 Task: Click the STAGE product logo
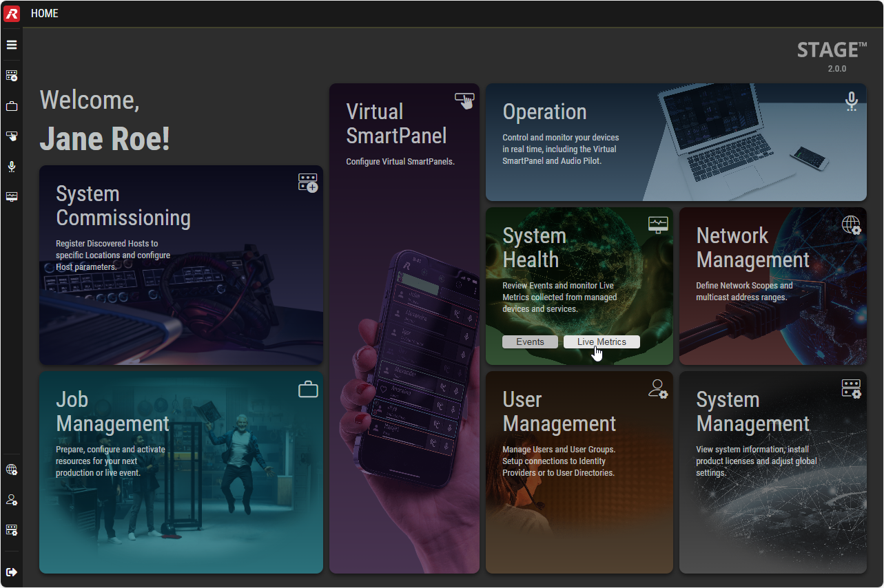(x=832, y=50)
